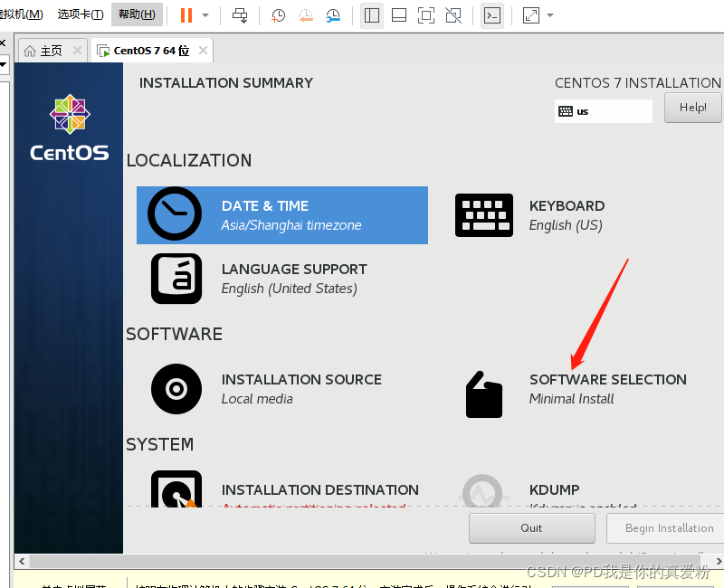Image resolution: width=724 pixels, height=588 pixels.
Task: Open the 帮助(H) menu
Action: 137,14
